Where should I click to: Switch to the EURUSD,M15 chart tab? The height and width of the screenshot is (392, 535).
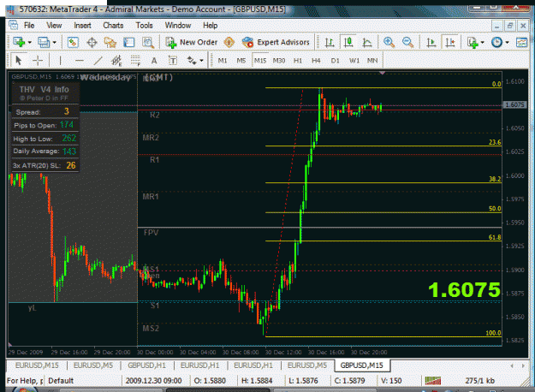pyautogui.click(x=37, y=365)
